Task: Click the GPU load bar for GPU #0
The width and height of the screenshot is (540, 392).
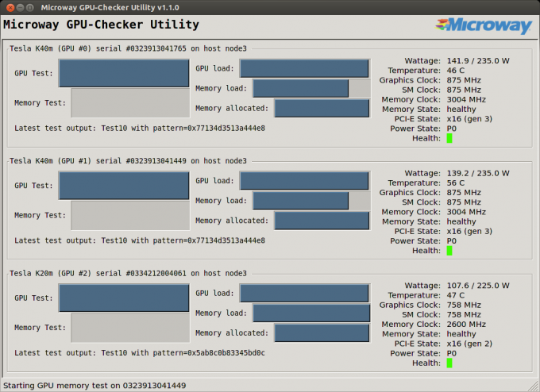Action: pos(305,68)
